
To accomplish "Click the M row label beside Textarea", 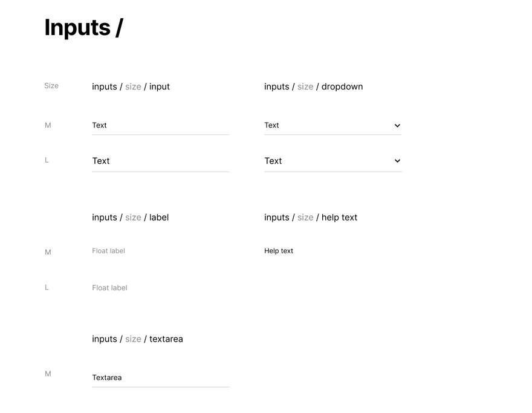I will point(48,374).
